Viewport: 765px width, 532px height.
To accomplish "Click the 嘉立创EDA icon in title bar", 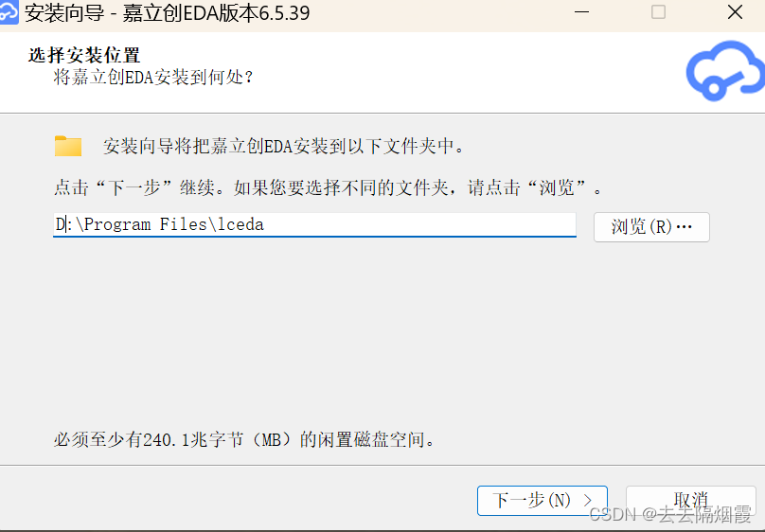I will 9,12.
